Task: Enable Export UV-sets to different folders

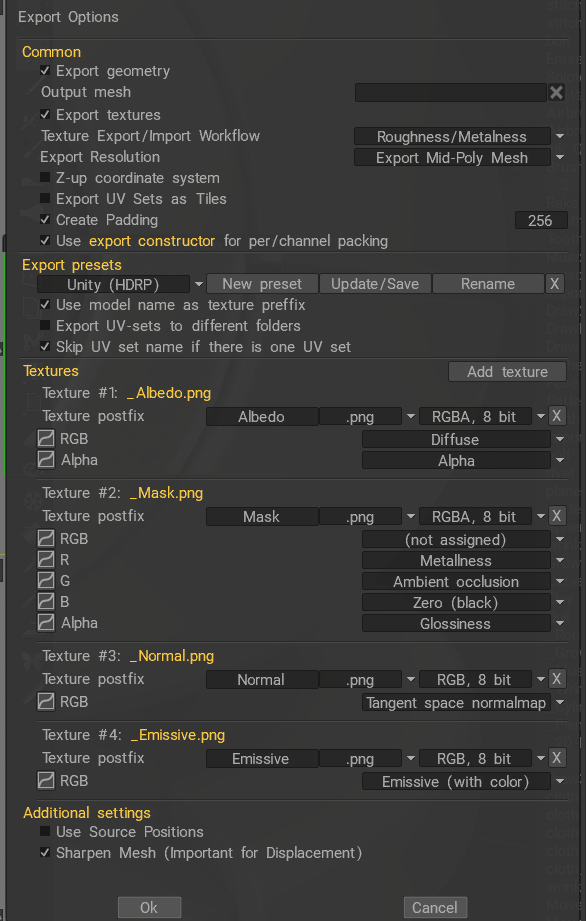Action: pyautogui.click(x=45, y=326)
